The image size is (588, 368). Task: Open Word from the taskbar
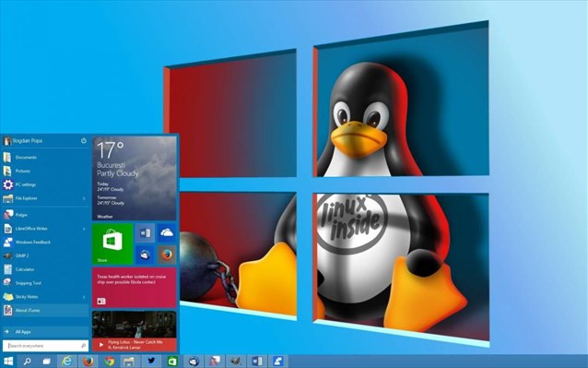257,362
